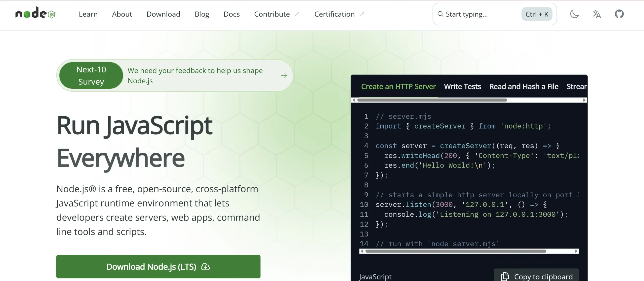Click the arrow icon beside Contribute
Image resolution: width=644 pixels, height=281 pixels.
pyautogui.click(x=297, y=14)
